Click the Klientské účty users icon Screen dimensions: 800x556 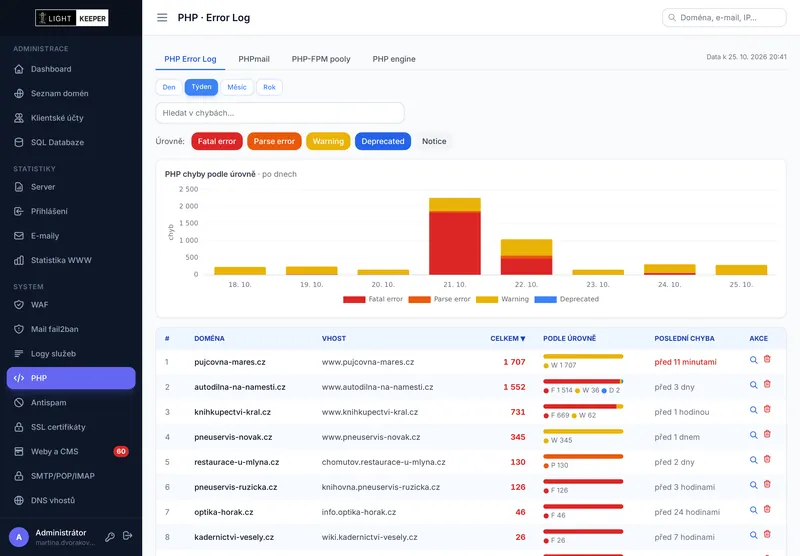(x=19, y=118)
